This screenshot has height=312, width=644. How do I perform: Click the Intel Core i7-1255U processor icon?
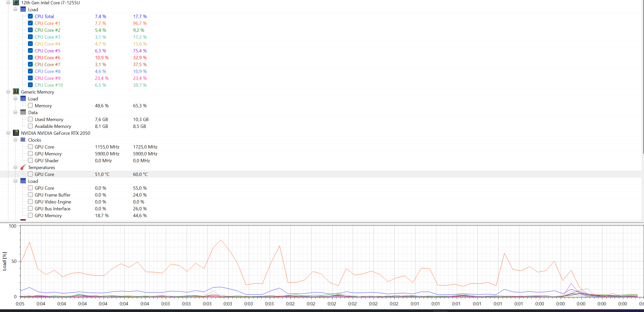[16, 3]
